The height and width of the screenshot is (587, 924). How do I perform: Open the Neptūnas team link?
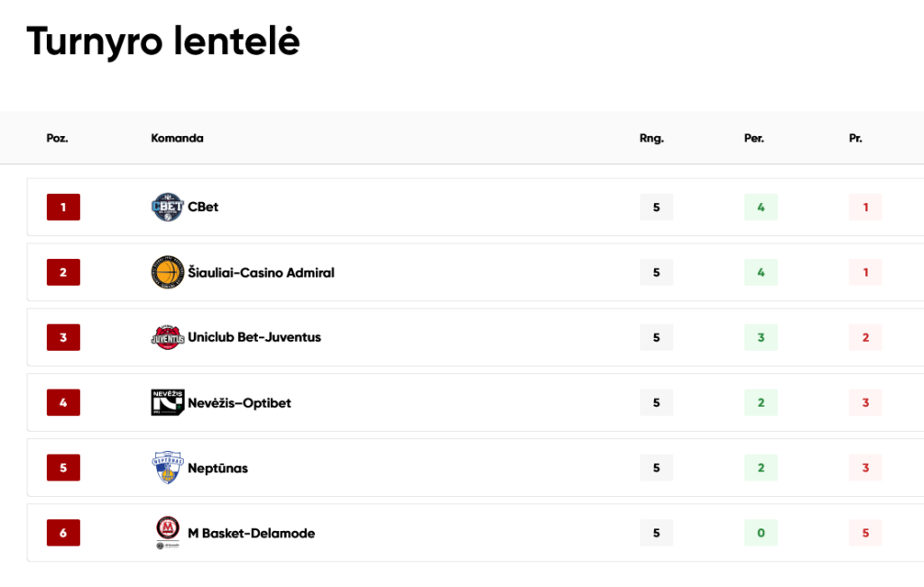218,468
